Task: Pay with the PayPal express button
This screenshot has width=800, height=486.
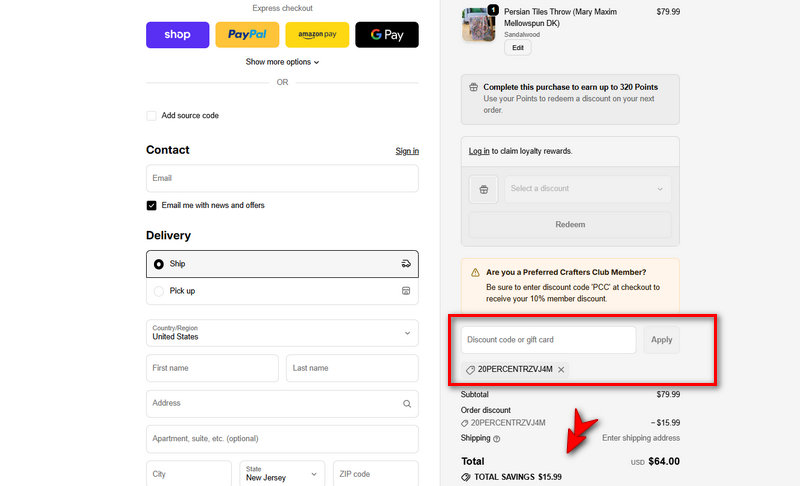Action: point(247,35)
